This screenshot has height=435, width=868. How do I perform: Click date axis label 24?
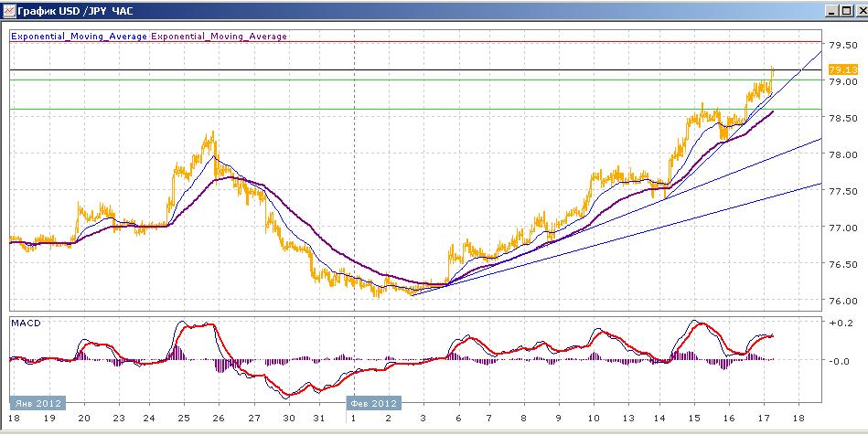[x=150, y=418]
